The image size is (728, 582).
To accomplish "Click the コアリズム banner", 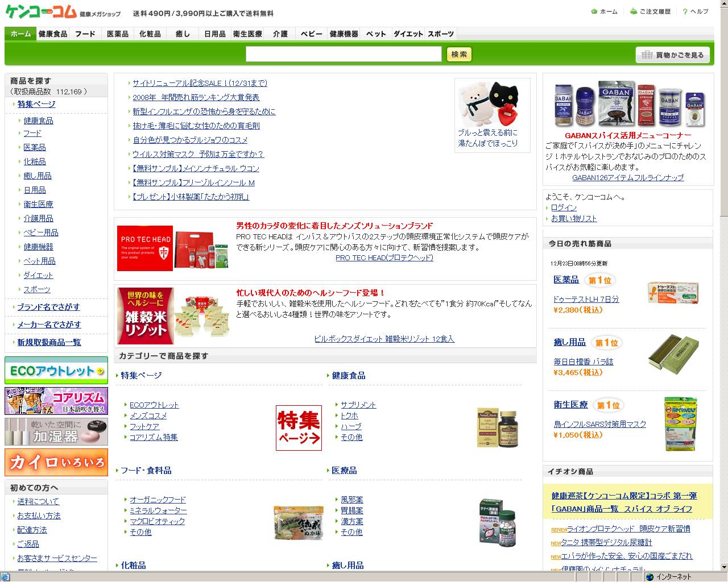I will [x=56, y=401].
